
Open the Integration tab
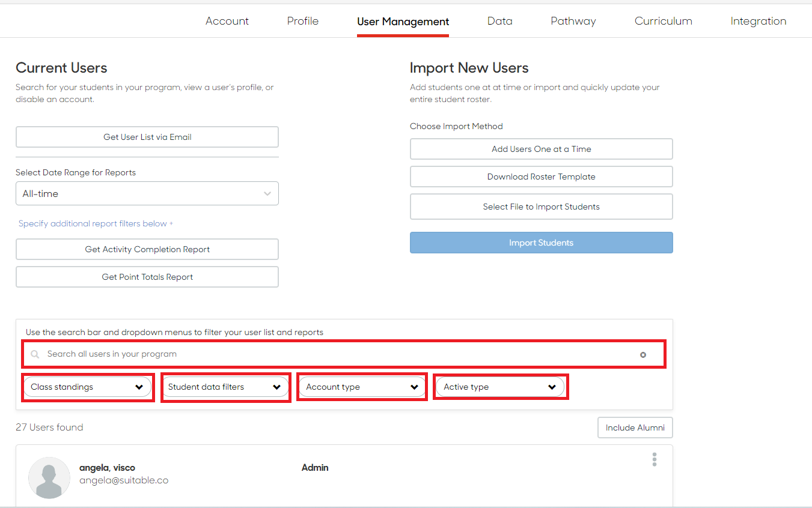point(759,21)
